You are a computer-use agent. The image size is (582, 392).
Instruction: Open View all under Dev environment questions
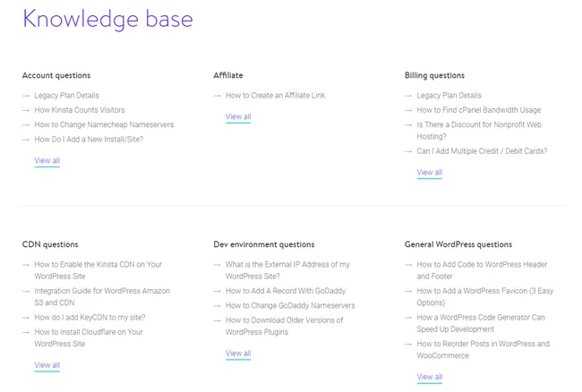[x=238, y=354]
